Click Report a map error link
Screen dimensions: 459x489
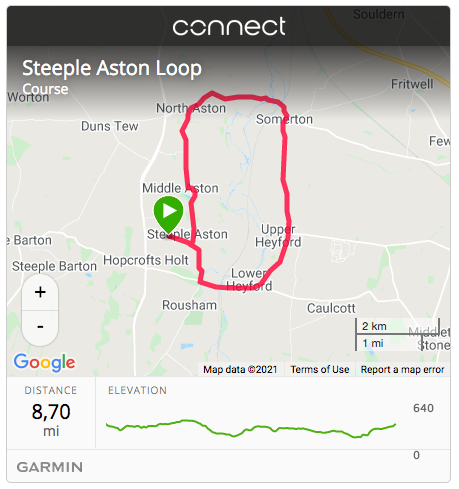click(x=402, y=369)
